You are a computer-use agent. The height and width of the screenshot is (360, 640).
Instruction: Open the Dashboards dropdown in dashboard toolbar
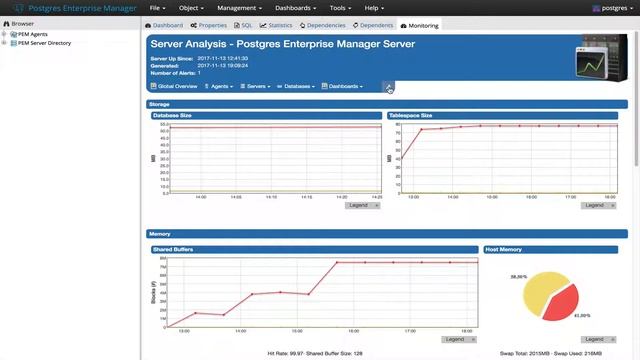point(342,86)
